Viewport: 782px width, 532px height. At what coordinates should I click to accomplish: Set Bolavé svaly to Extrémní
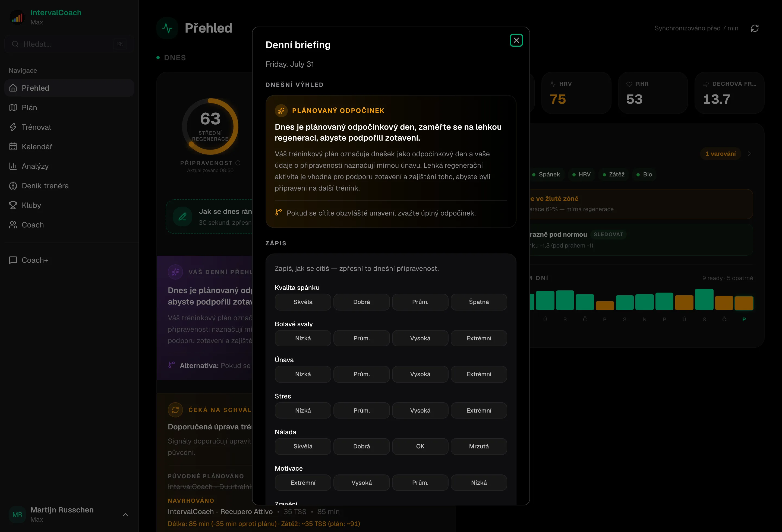(479, 338)
